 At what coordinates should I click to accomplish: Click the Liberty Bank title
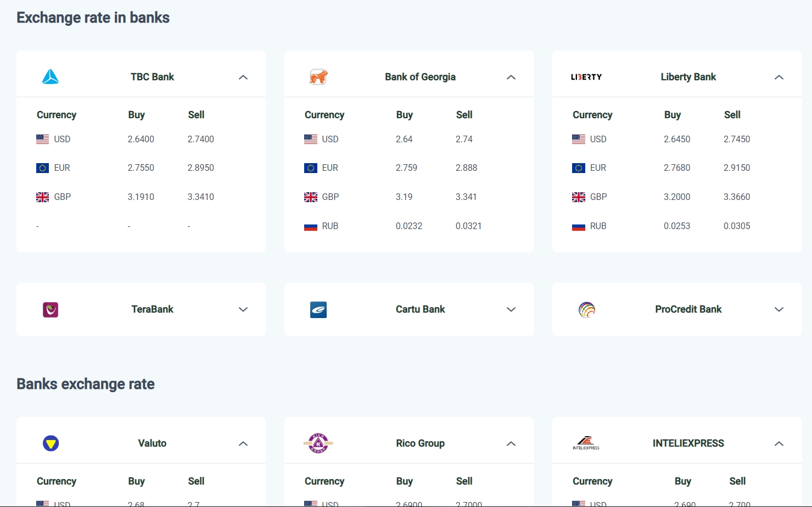click(688, 77)
